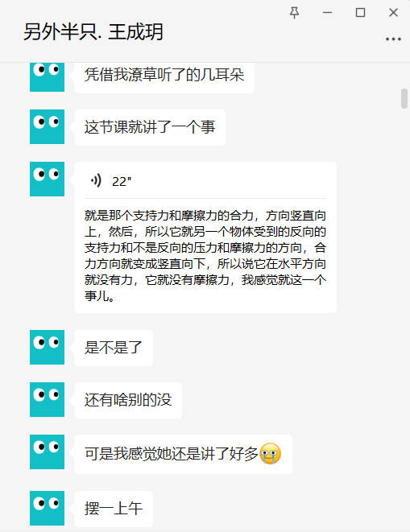Select the '这节课就讲了一个事' message bubble
The image size is (410, 532).
[150, 128]
